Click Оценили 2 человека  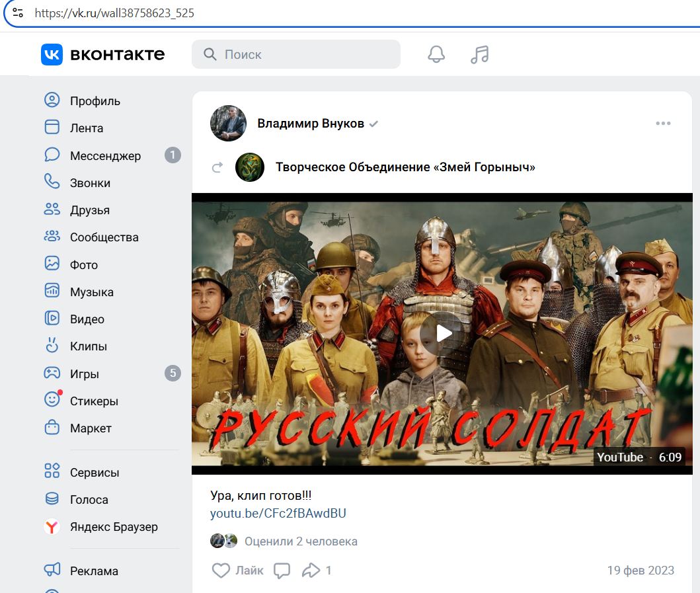[301, 541]
